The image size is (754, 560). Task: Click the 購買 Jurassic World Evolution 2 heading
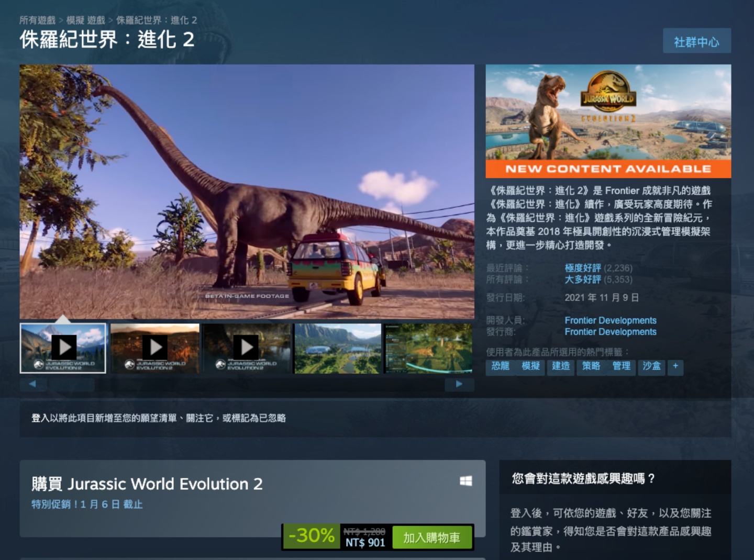click(147, 484)
